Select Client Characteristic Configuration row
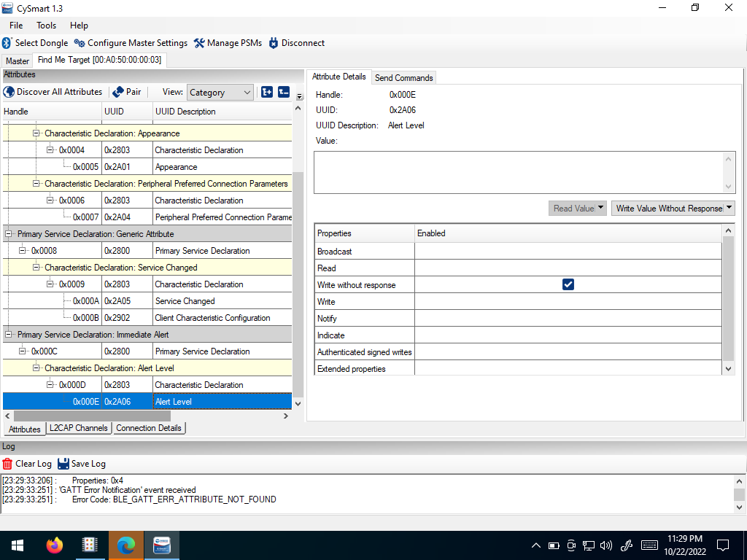 [147, 318]
